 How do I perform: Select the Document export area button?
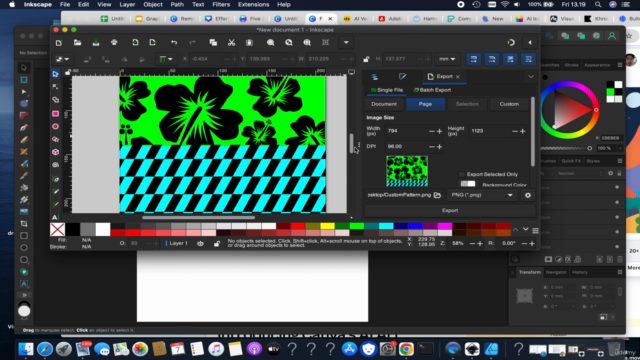coord(384,104)
